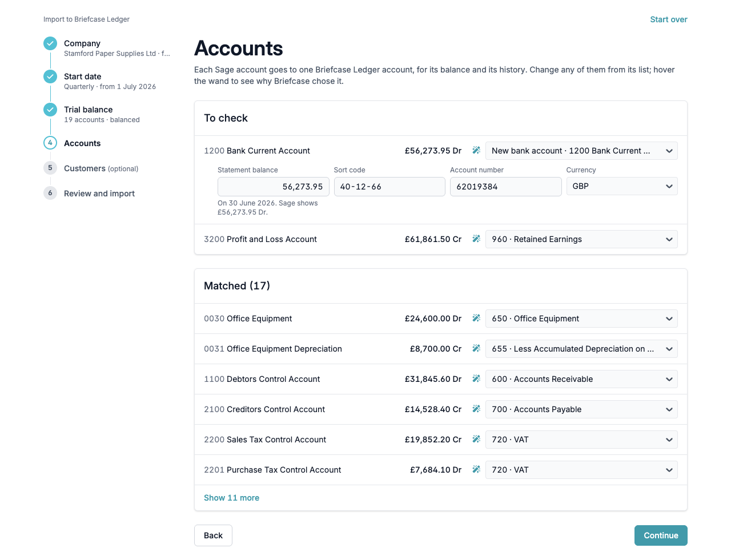
Task: Click the Company step checkmark icon
Action: pos(50,43)
